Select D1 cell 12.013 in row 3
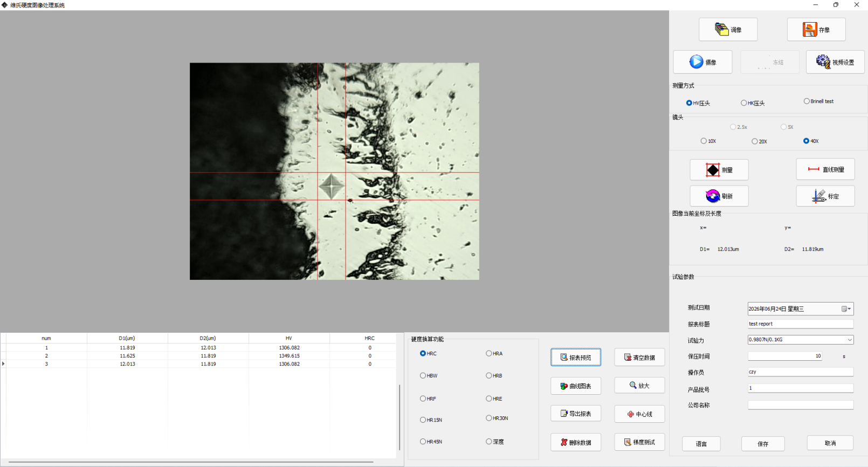 [x=127, y=364]
